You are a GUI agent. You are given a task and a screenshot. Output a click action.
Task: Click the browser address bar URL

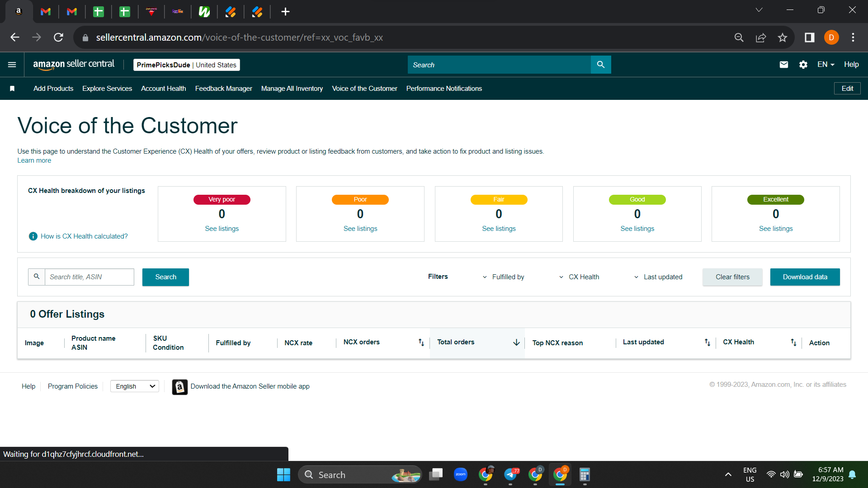coord(240,38)
